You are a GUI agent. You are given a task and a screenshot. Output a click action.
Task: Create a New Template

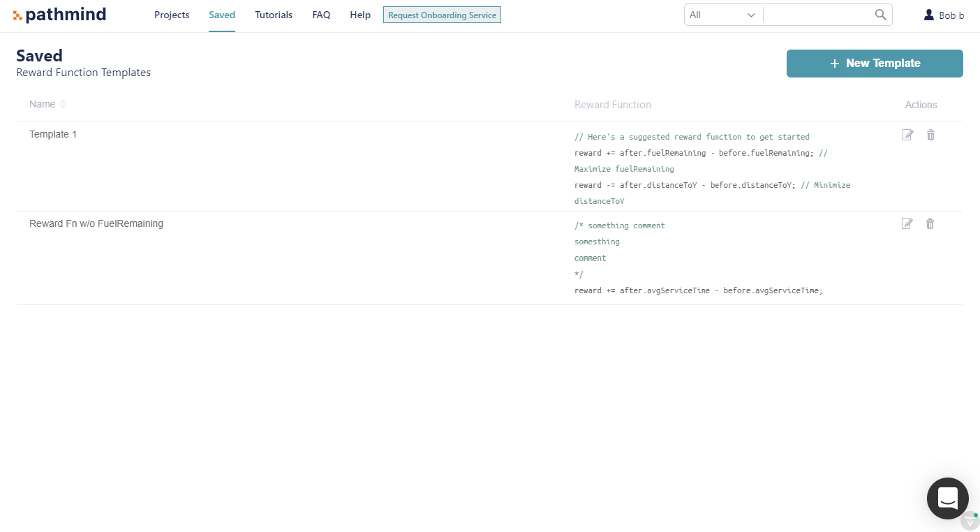[x=875, y=64]
